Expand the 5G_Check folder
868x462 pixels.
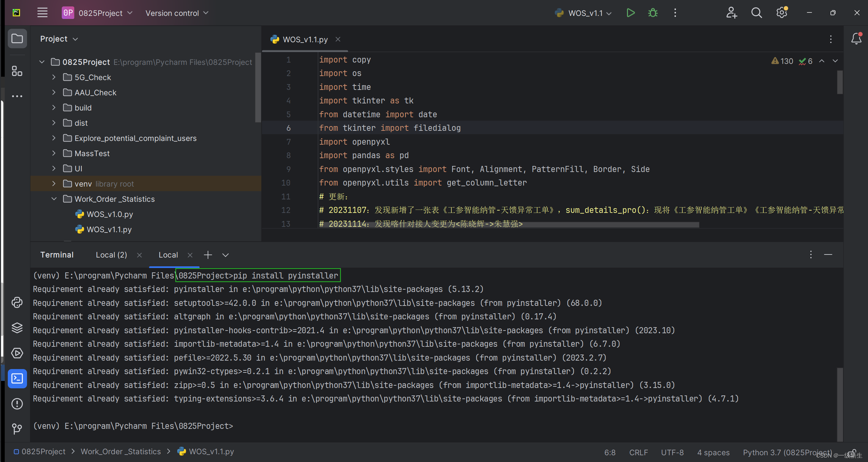54,77
